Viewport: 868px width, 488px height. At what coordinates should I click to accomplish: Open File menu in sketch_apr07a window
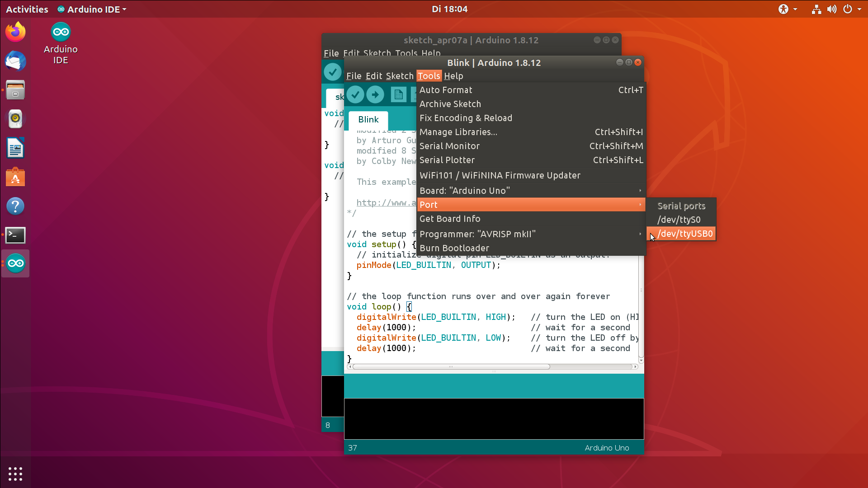[331, 53]
